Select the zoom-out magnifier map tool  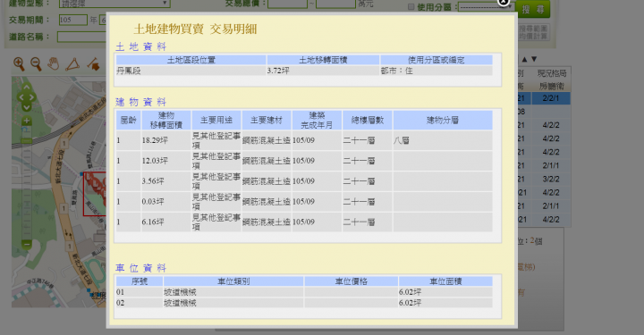(x=36, y=64)
